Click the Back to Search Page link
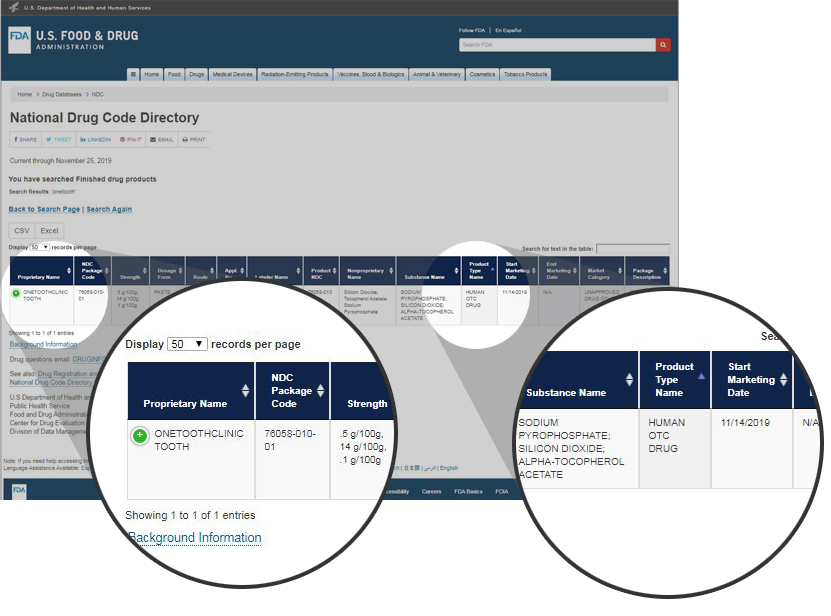This screenshot has height=616, width=831. 44,209
